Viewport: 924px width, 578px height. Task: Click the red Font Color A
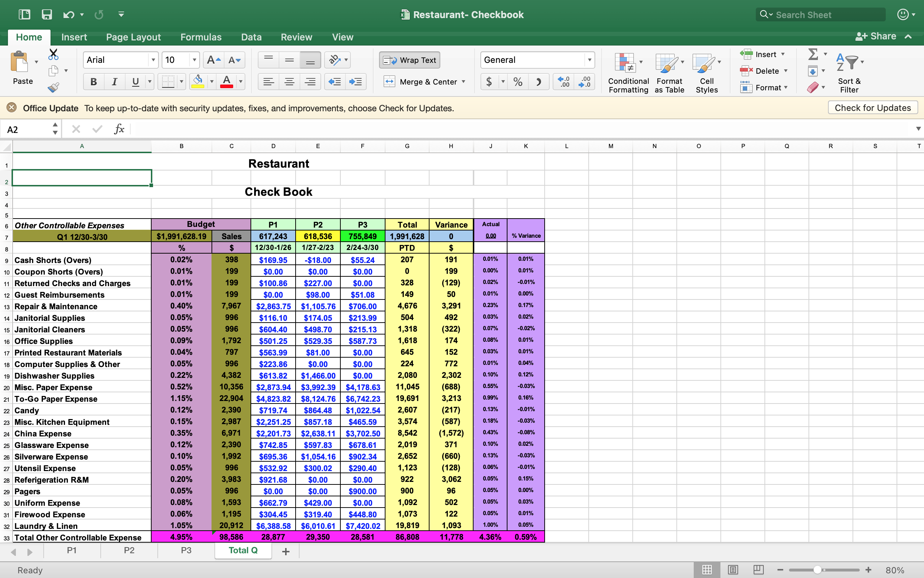point(226,81)
